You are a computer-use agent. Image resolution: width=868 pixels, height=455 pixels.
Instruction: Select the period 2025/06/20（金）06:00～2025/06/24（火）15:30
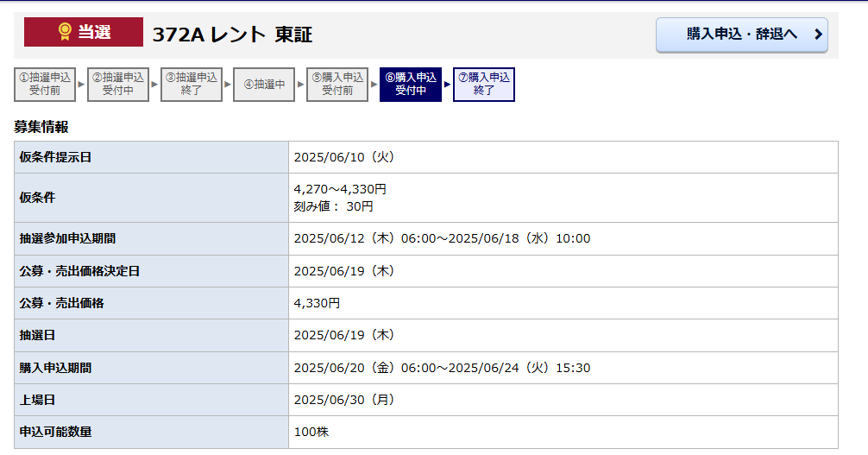[442, 368]
